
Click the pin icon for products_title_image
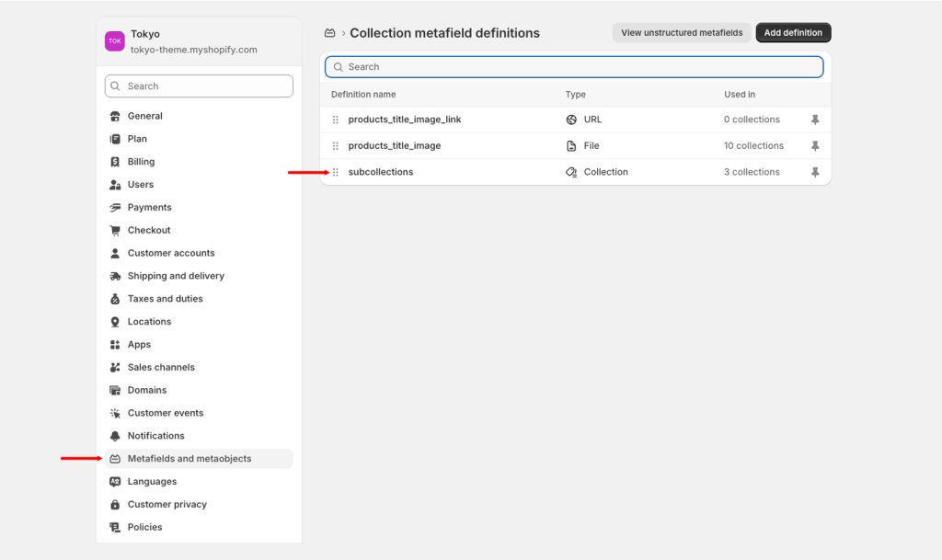pos(815,146)
